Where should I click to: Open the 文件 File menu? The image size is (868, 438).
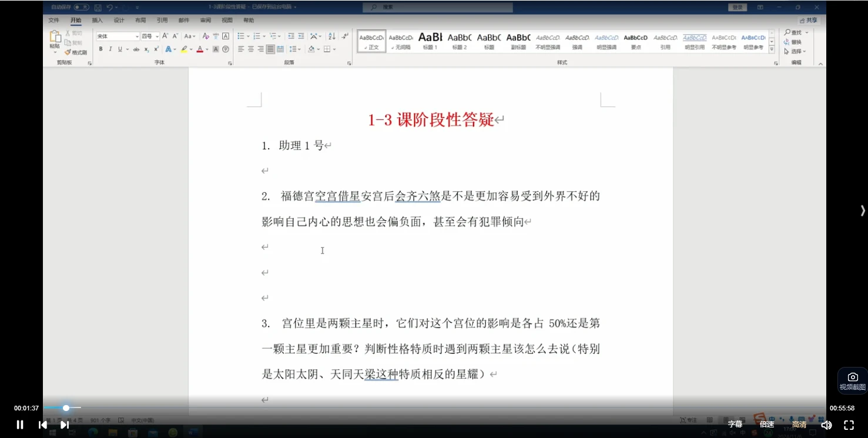[x=54, y=20]
